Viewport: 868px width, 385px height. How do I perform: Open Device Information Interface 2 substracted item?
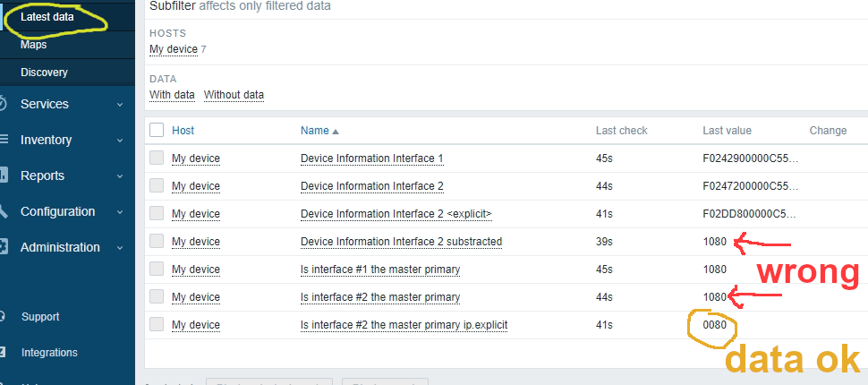[401, 241]
